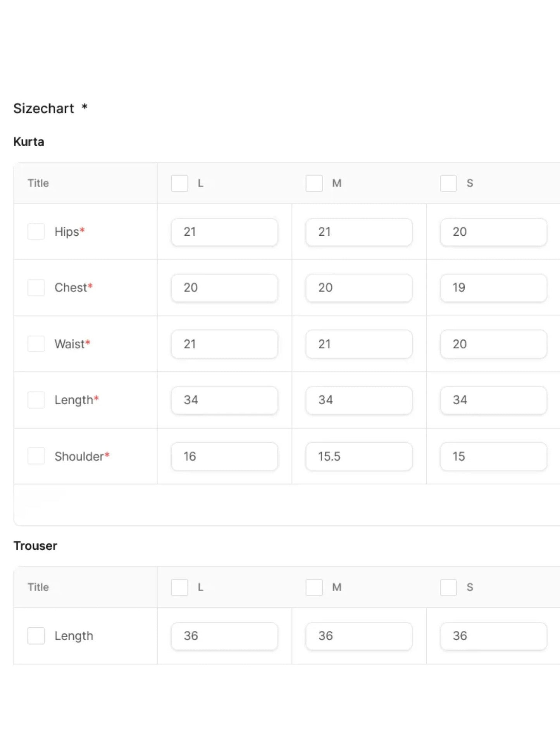Check the Kurta S size column checkbox
Screen dimensions: 560x747
point(448,183)
